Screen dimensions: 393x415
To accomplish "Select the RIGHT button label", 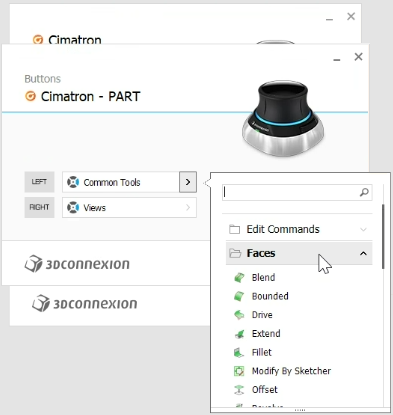I will click(x=39, y=207).
